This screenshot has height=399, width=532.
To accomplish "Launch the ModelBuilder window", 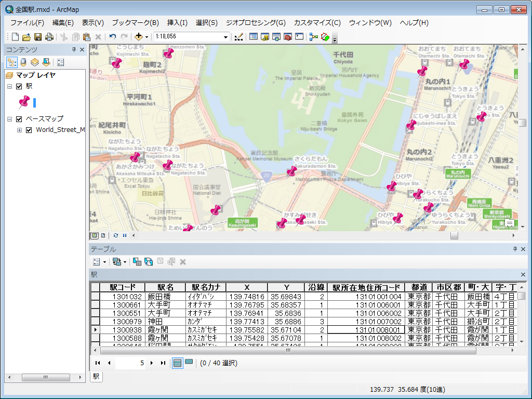I will 314,37.
